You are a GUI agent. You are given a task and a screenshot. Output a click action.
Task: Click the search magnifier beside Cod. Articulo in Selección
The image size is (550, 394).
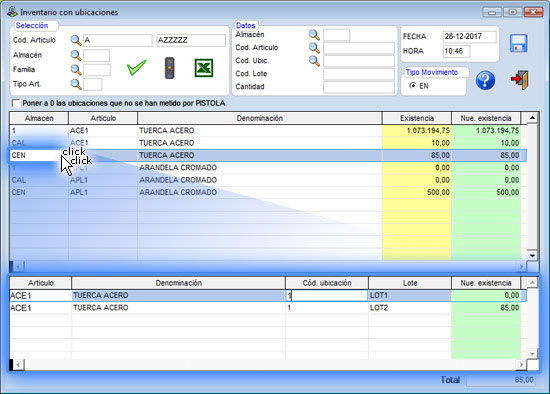tap(76, 40)
